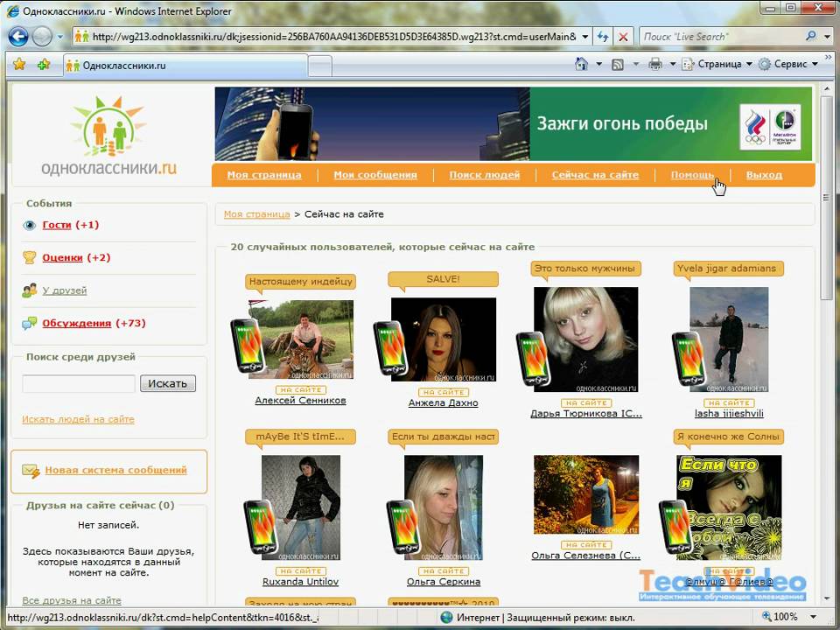
Task: Open the Сервис menu
Action: pos(788,64)
